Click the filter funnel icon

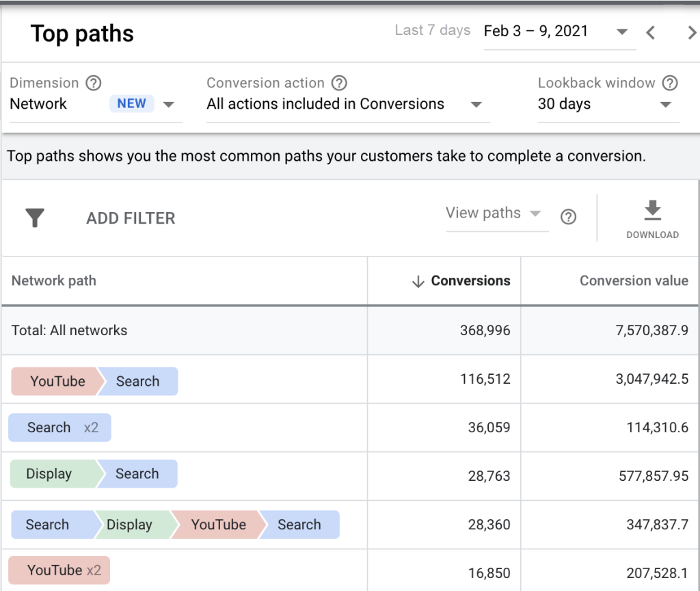pos(35,218)
